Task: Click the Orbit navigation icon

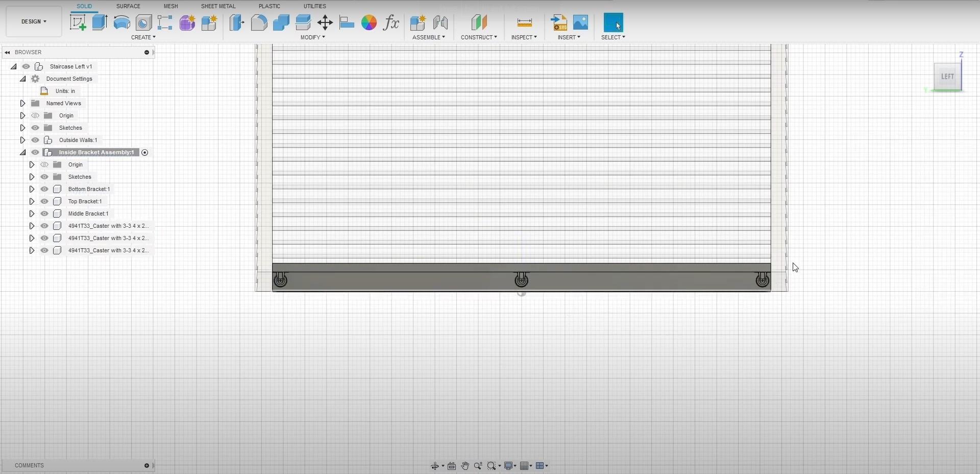Action: pyautogui.click(x=434, y=466)
